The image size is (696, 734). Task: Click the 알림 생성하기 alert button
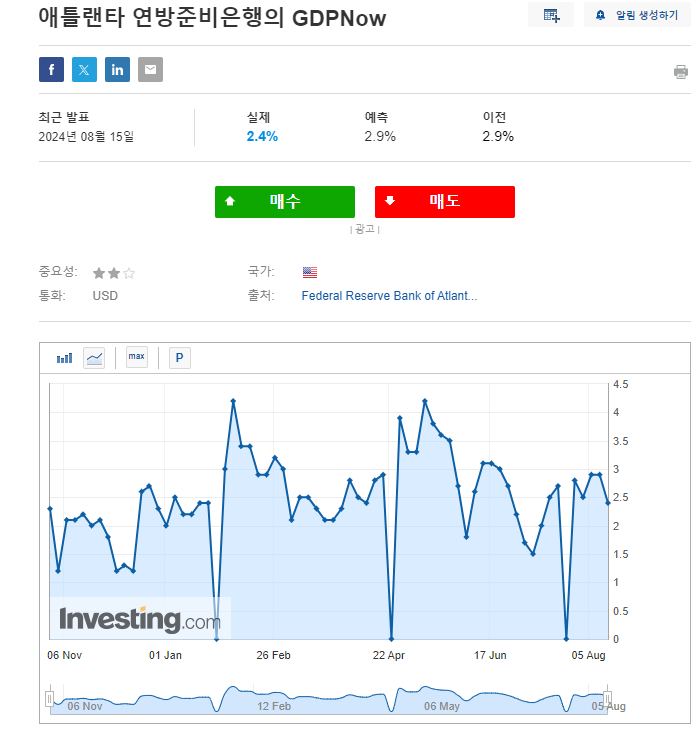(x=636, y=15)
